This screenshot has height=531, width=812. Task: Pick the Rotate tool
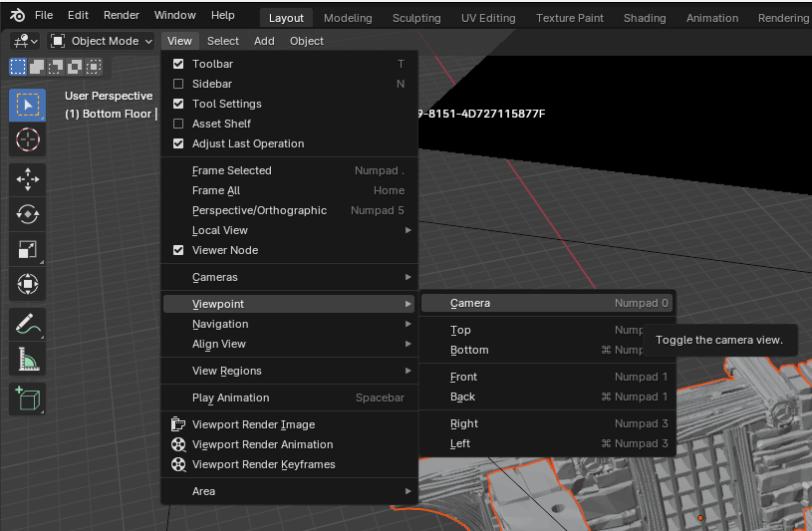[27, 214]
